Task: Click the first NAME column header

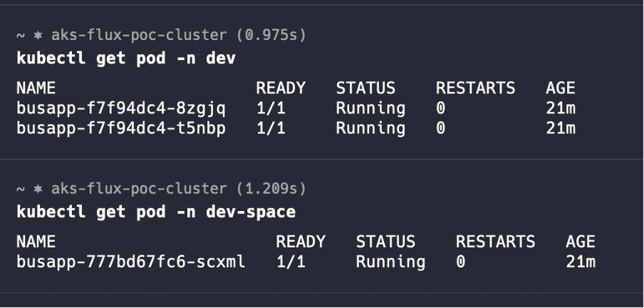Action: 36,88
